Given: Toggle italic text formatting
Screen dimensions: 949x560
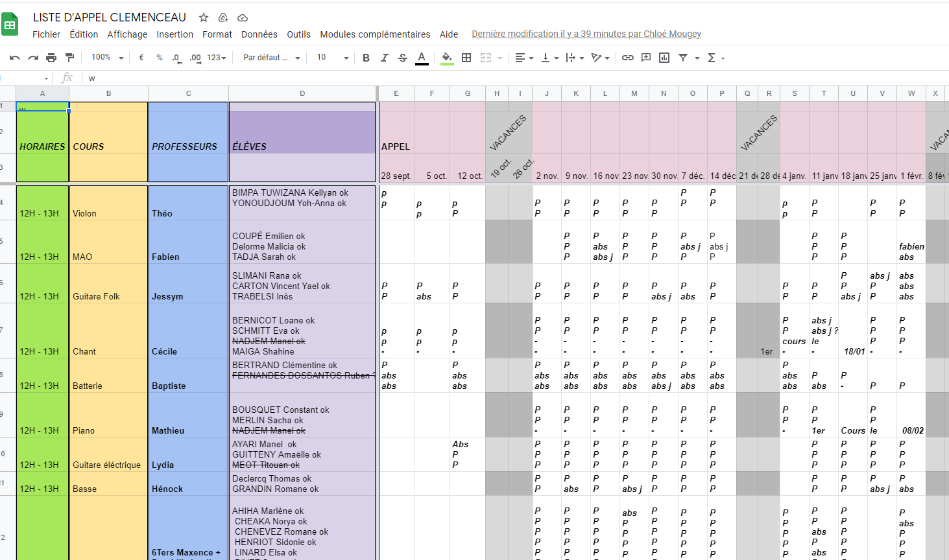Looking at the screenshot, I should click(384, 58).
